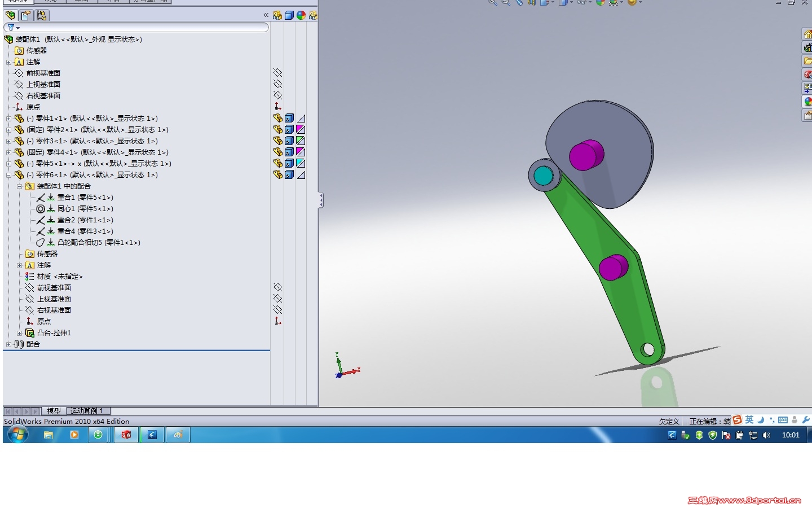Change display mode of 零件1<1>

(x=289, y=118)
